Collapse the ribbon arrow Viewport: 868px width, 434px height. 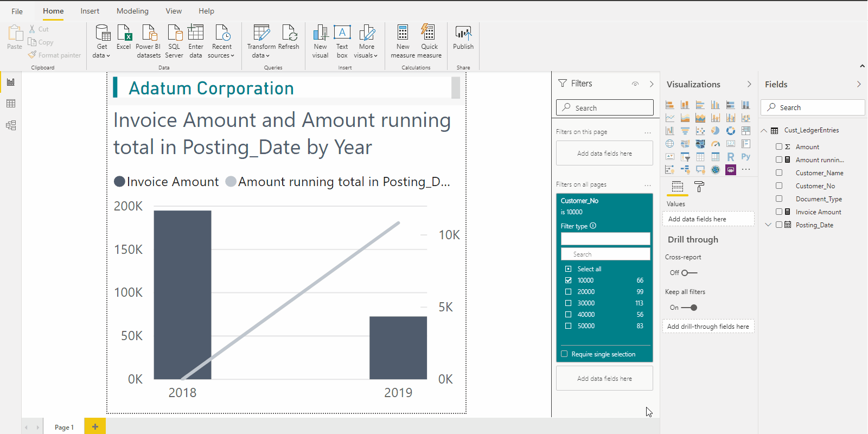(862, 66)
